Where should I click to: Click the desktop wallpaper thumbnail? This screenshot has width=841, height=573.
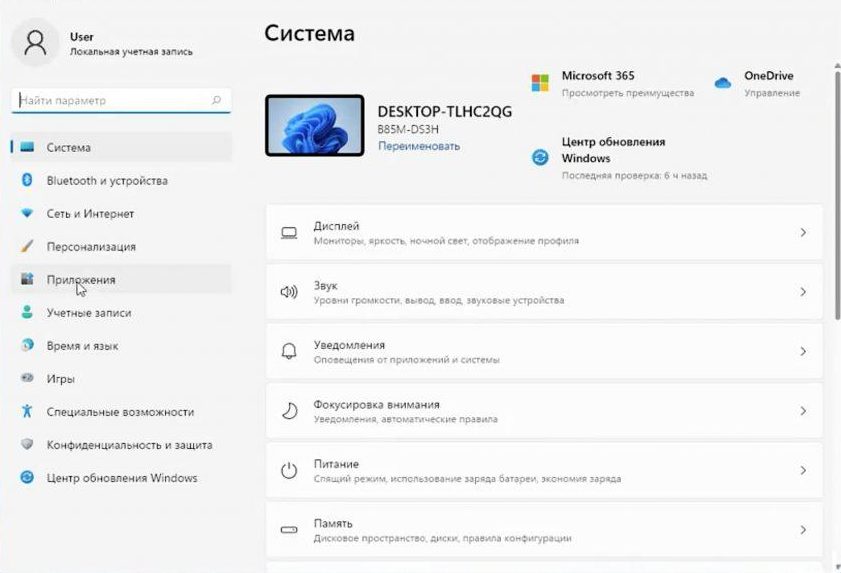pos(314,126)
